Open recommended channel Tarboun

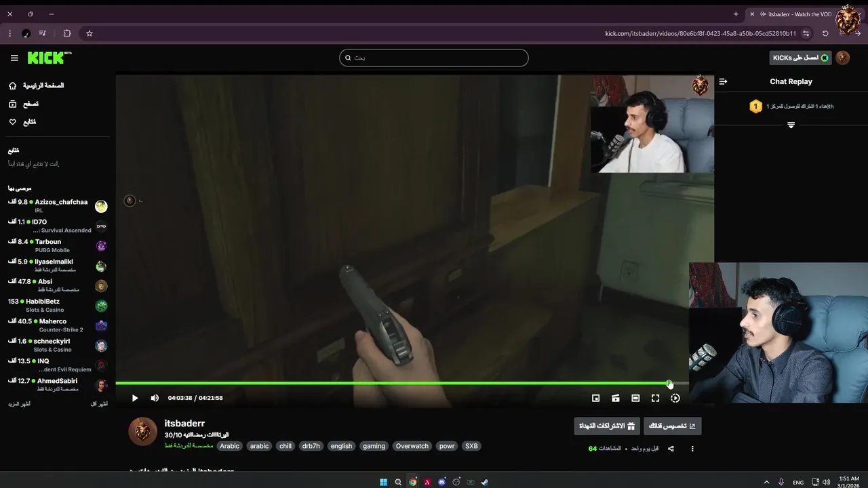(58, 245)
